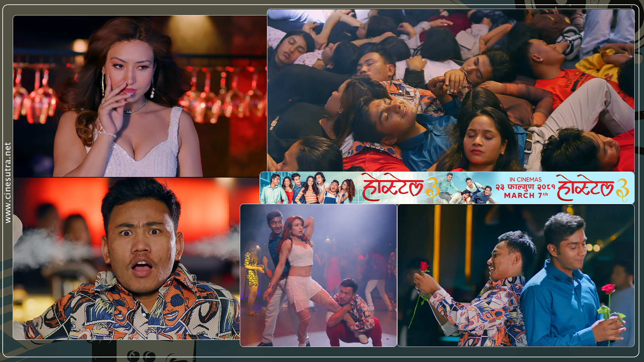Screen dimensions: 644x362
Task: Click the cast group photo on banner
Action: tap(309, 189)
